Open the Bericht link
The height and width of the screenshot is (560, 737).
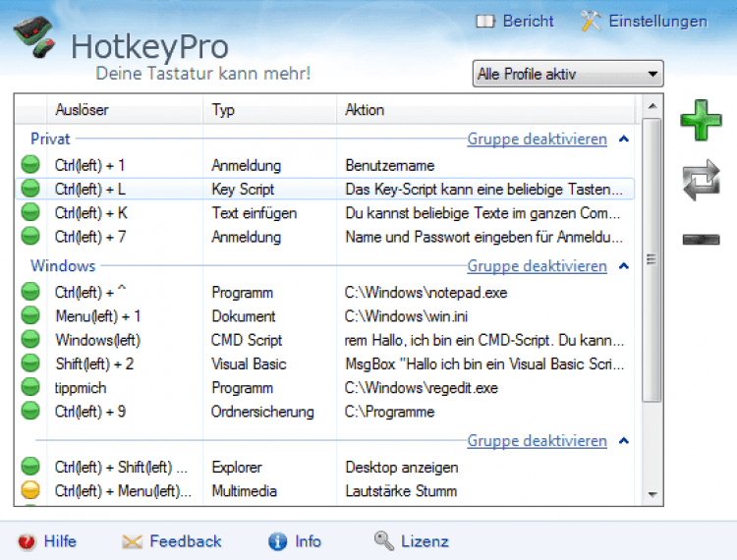pyautogui.click(x=529, y=22)
